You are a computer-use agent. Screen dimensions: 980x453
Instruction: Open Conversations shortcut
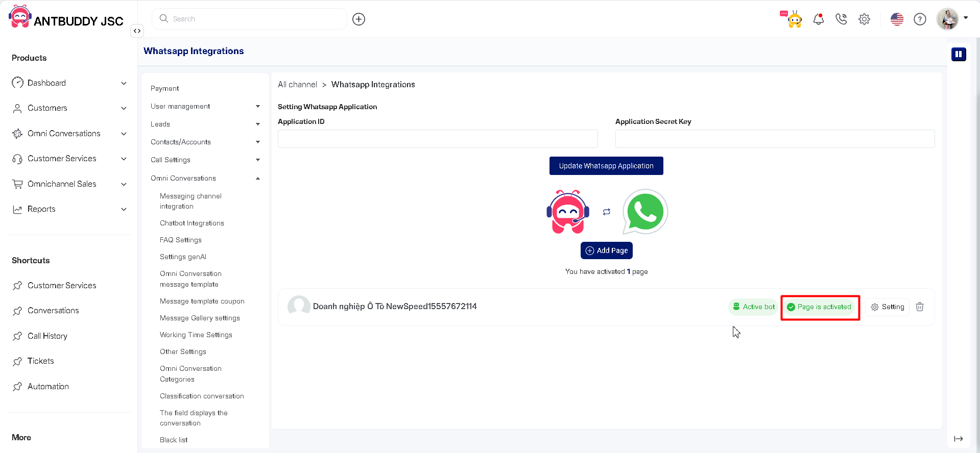pos(53,310)
